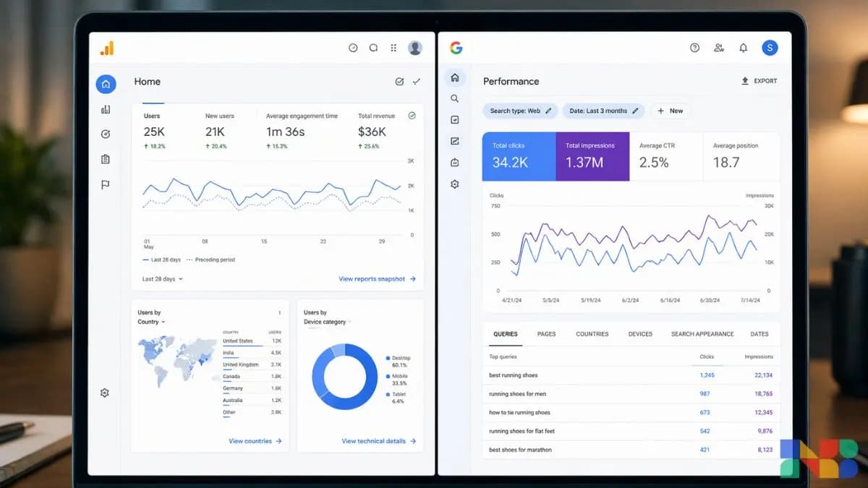Click the clock icon in Analytics header
Viewport: 868px width, 488px height.
pyautogui.click(x=353, y=48)
